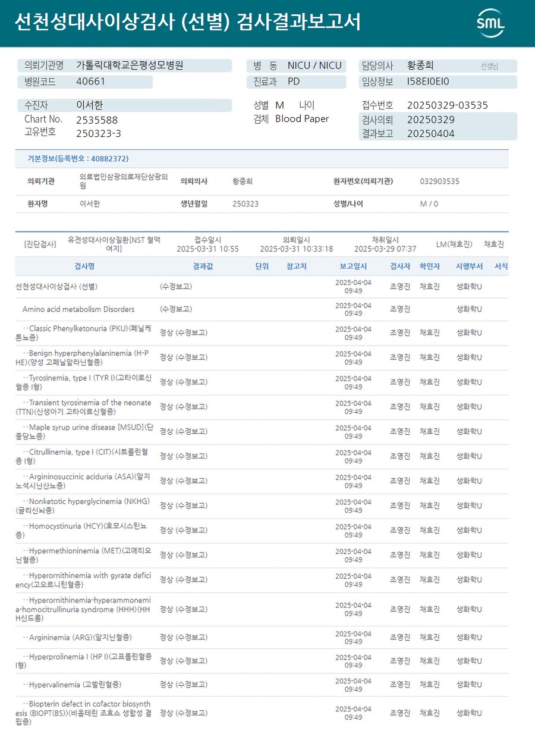Click Transient tyrosinemia of the neonate name
Viewport: 535px width, 756px height.
[83, 407]
